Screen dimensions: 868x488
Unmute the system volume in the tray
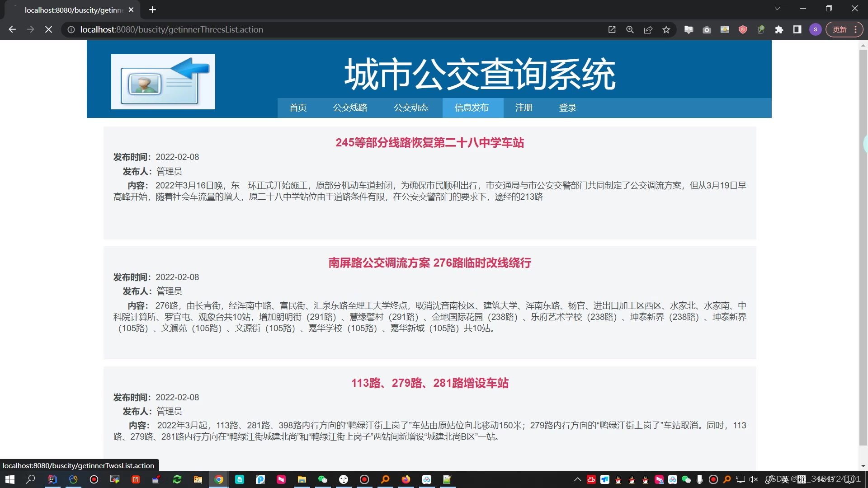[x=752, y=479]
